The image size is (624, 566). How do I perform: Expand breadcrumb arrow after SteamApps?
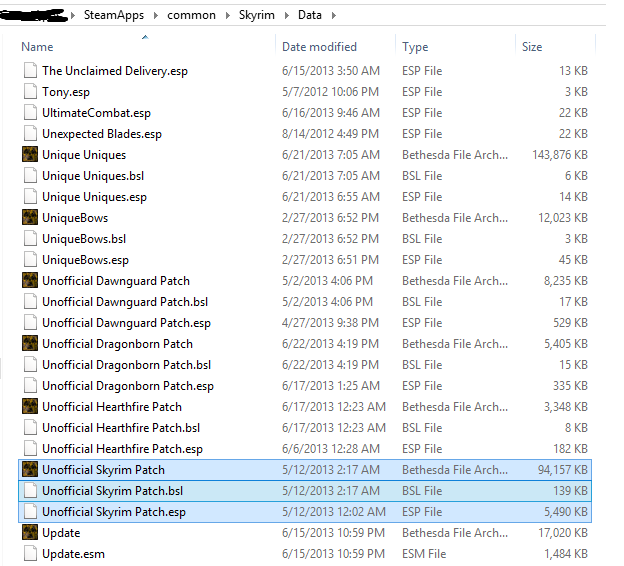pyautogui.click(x=156, y=15)
